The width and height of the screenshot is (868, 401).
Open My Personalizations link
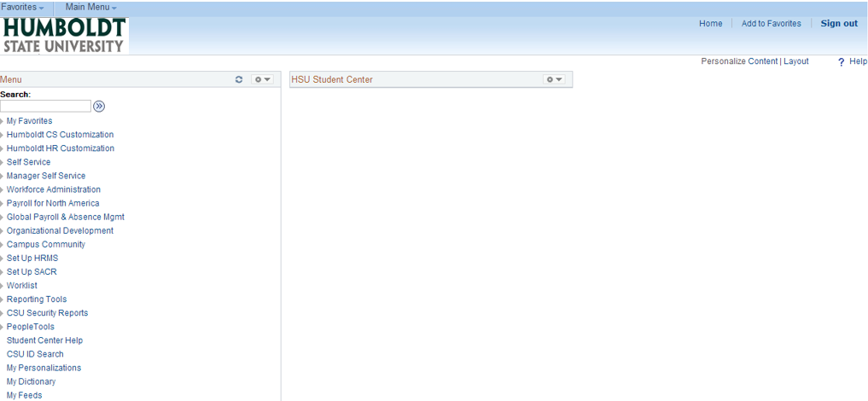[x=44, y=368]
